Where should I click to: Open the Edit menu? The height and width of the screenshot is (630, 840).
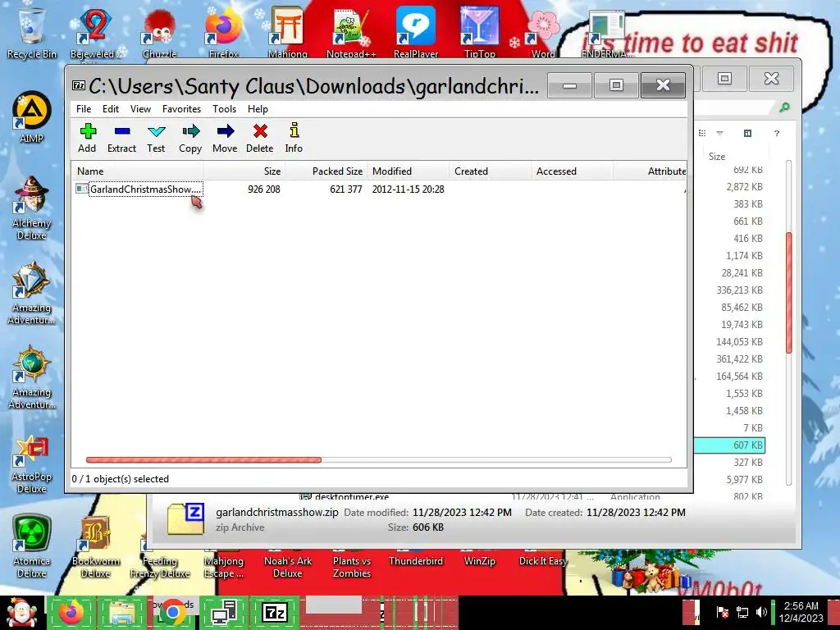(x=111, y=109)
